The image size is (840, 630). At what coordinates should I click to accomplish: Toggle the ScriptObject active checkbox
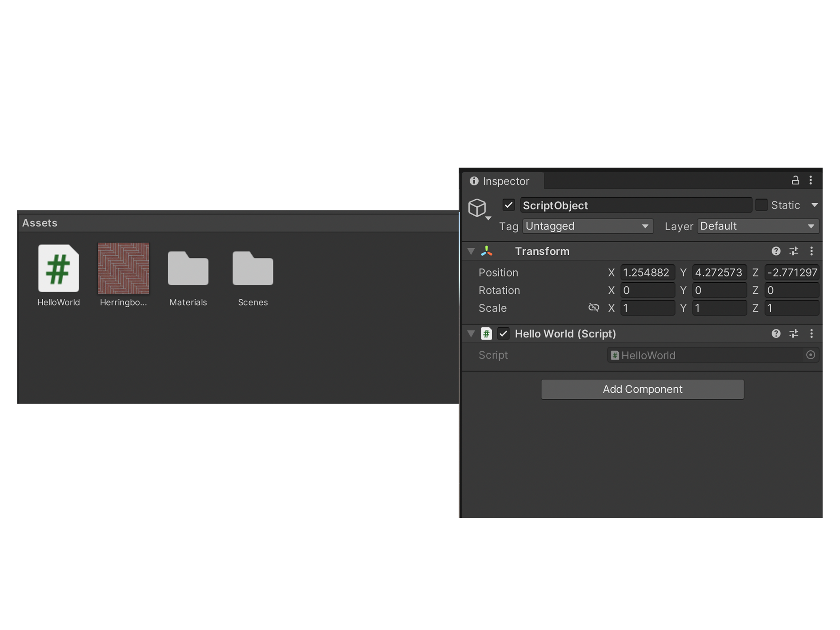click(x=508, y=205)
